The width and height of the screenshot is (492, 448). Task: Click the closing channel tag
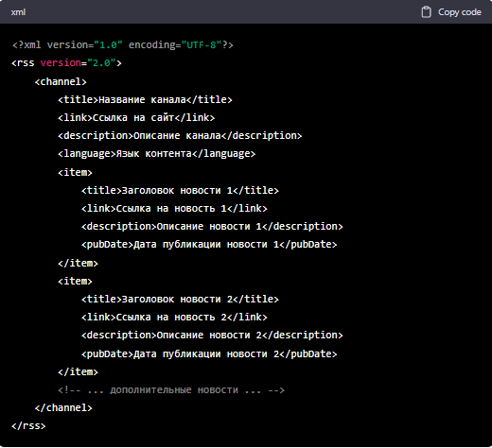point(63,408)
